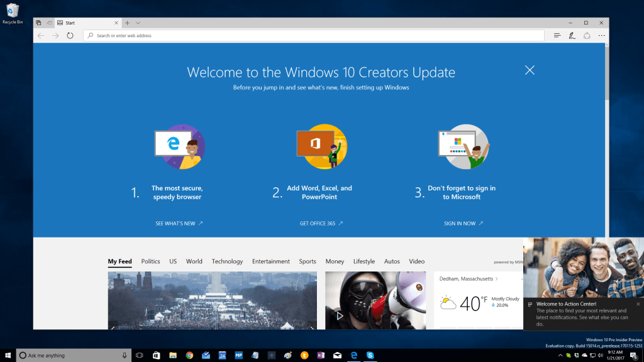
Task: Dismiss the Creators Update welcome banner
Action: [530, 70]
